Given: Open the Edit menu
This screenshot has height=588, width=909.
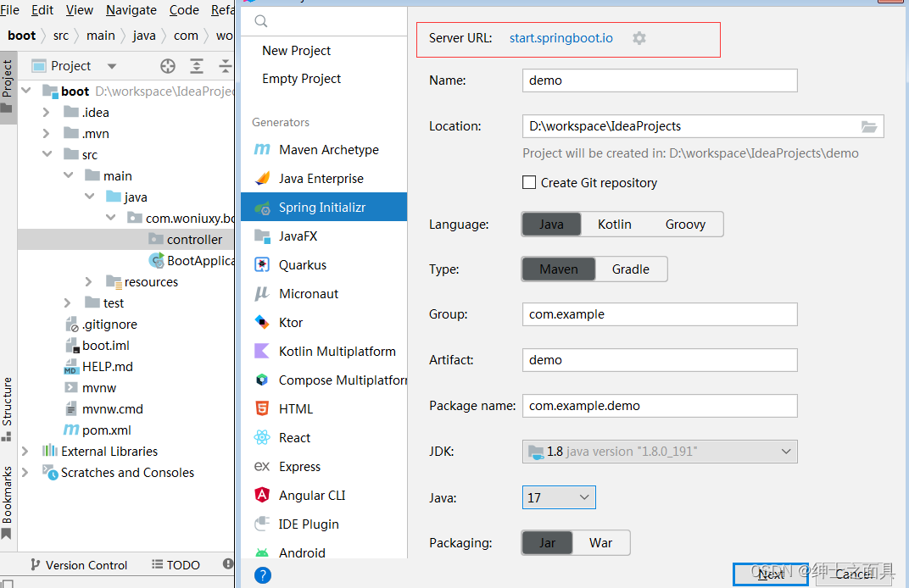Looking at the screenshot, I should [42, 10].
